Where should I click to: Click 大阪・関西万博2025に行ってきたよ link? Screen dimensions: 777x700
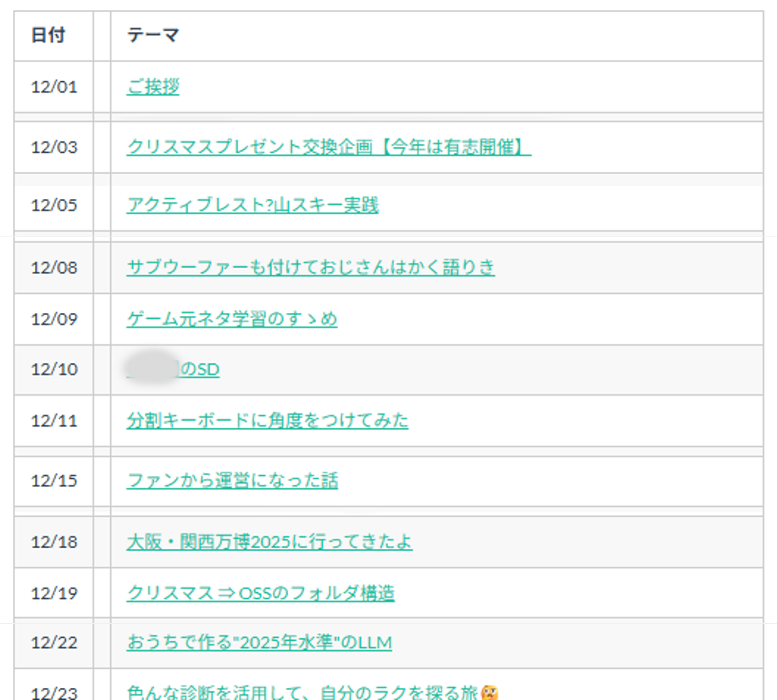[269, 542]
